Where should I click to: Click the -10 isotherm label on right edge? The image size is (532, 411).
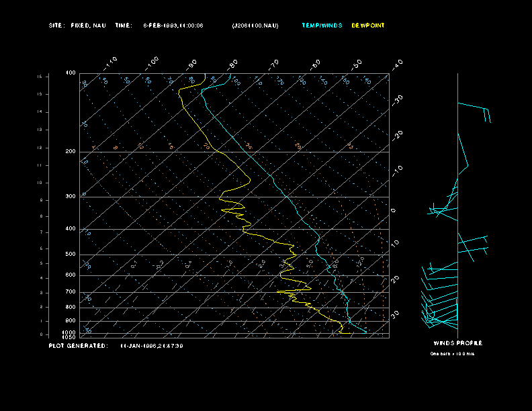tap(397, 172)
